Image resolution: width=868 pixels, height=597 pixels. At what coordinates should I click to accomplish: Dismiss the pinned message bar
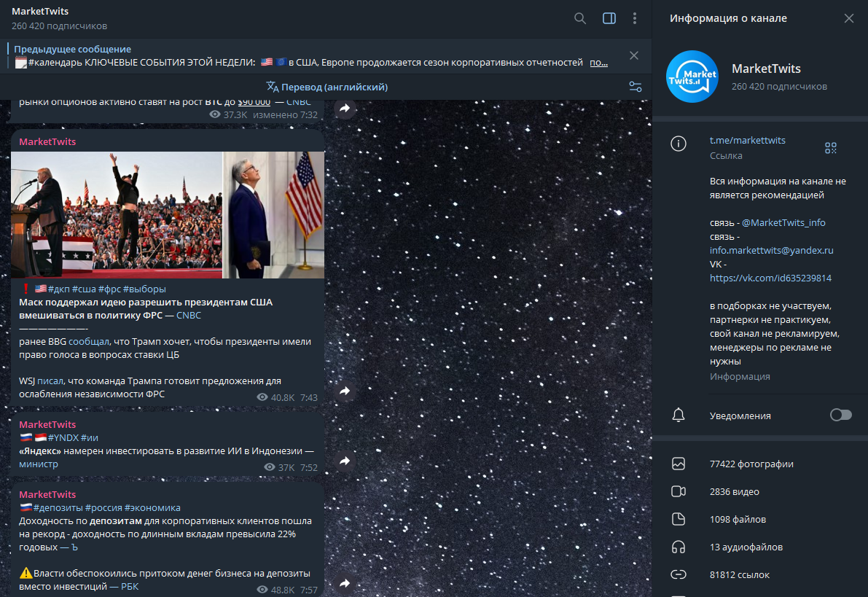[634, 55]
